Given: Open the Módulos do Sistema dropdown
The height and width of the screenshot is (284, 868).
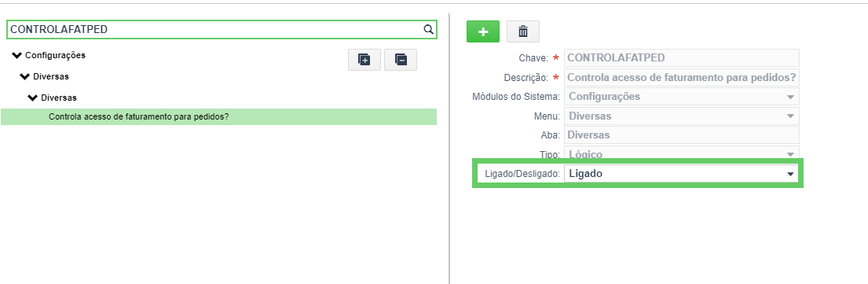Looking at the screenshot, I should pos(682,97).
